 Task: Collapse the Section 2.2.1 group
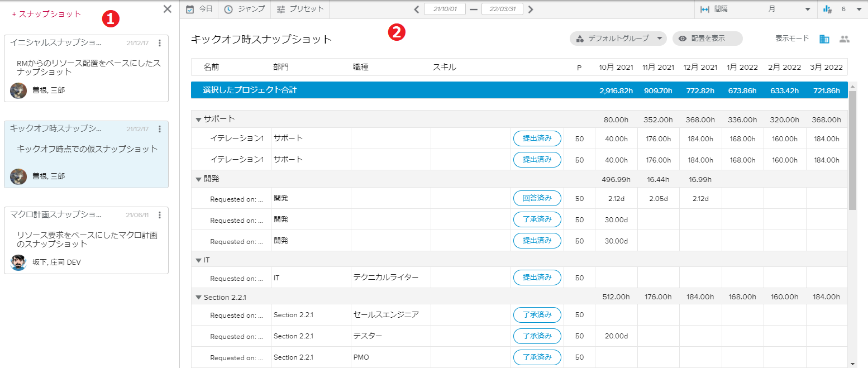coord(198,298)
